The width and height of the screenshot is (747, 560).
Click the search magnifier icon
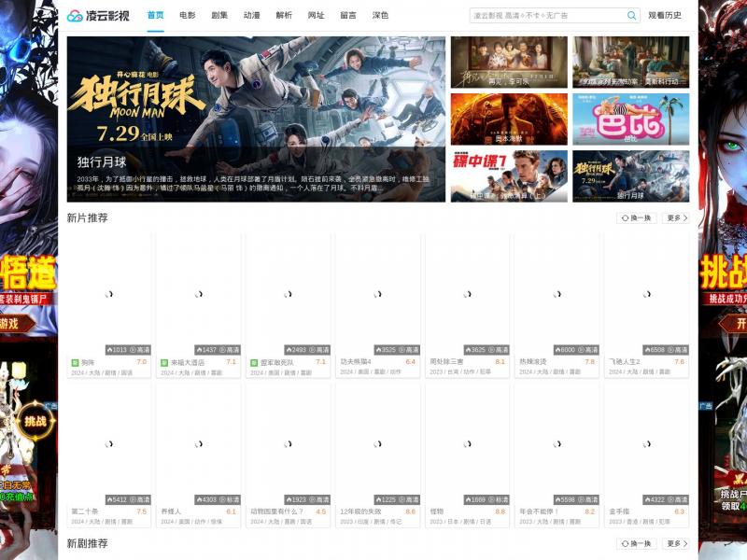(x=631, y=16)
